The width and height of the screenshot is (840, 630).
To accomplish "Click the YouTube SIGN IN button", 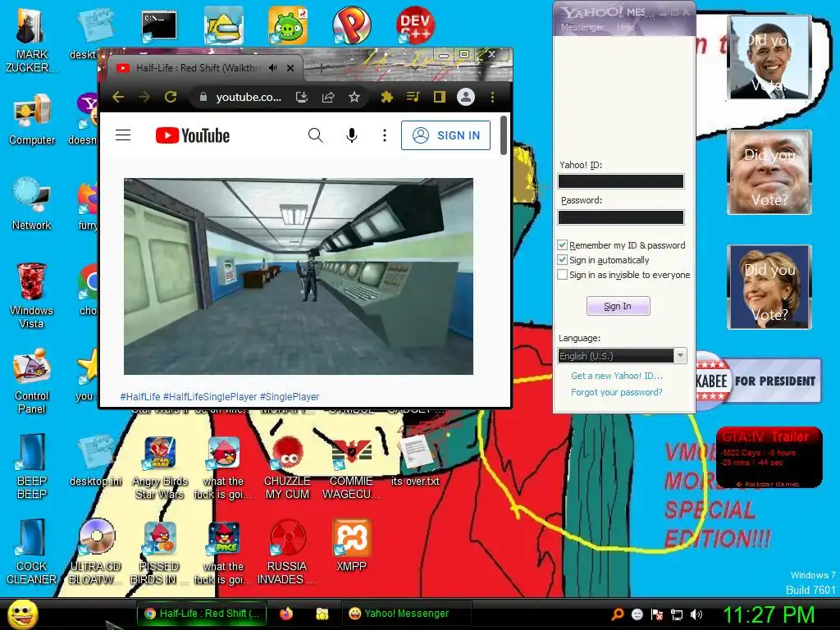I will coord(445,135).
